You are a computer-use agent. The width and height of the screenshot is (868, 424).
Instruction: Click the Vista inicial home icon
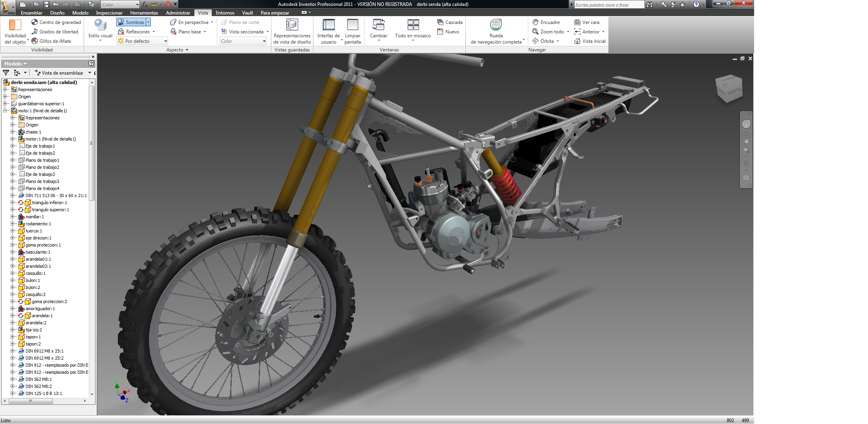(x=577, y=41)
